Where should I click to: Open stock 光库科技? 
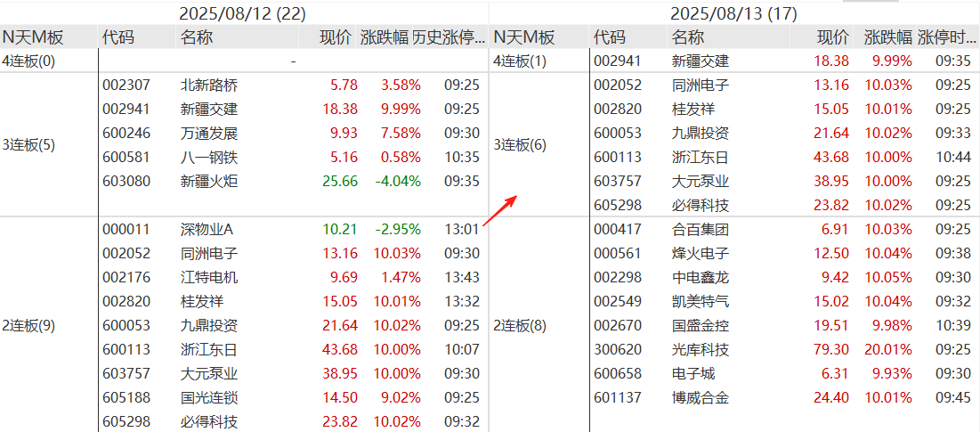coord(700,349)
